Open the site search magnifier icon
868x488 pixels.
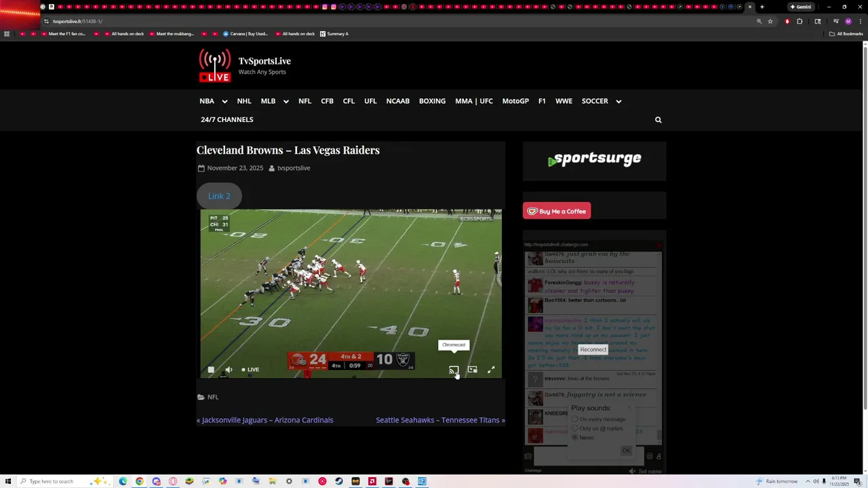[x=658, y=120]
